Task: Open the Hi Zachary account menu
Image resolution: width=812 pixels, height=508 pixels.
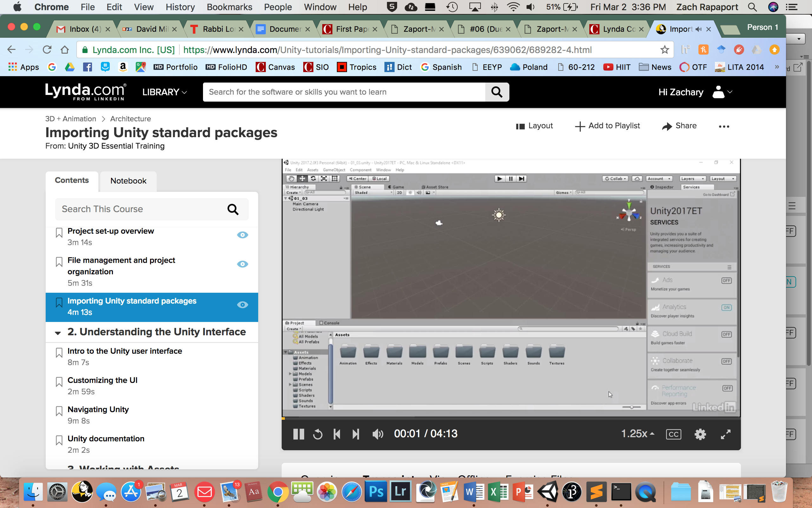Action: (x=695, y=92)
